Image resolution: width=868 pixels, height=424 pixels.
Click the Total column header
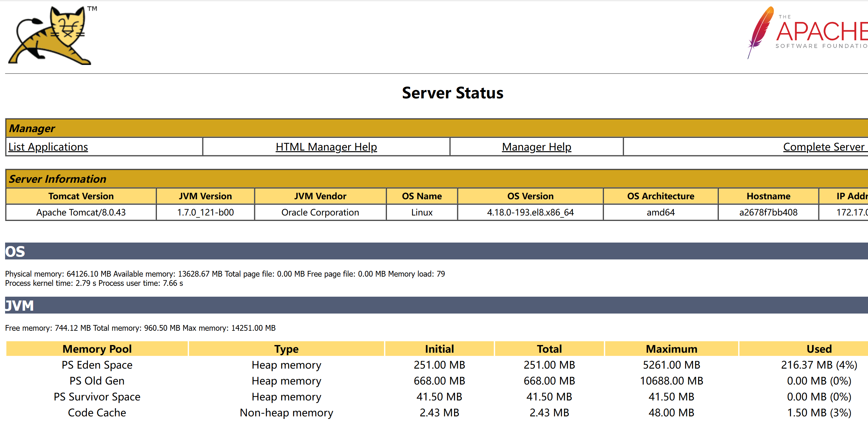pos(549,349)
